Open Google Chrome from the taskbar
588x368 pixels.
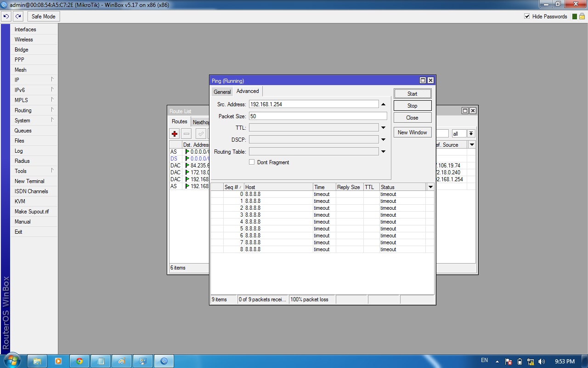point(79,361)
